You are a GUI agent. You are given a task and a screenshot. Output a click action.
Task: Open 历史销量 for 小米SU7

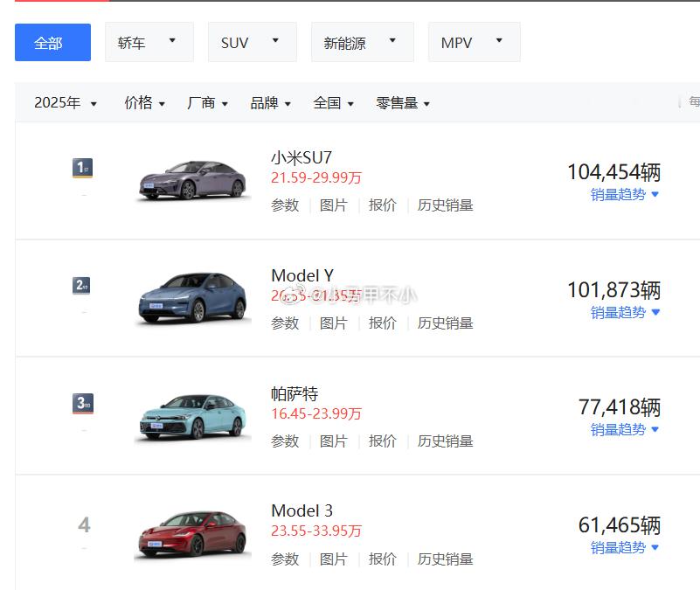pyautogui.click(x=445, y=205)
